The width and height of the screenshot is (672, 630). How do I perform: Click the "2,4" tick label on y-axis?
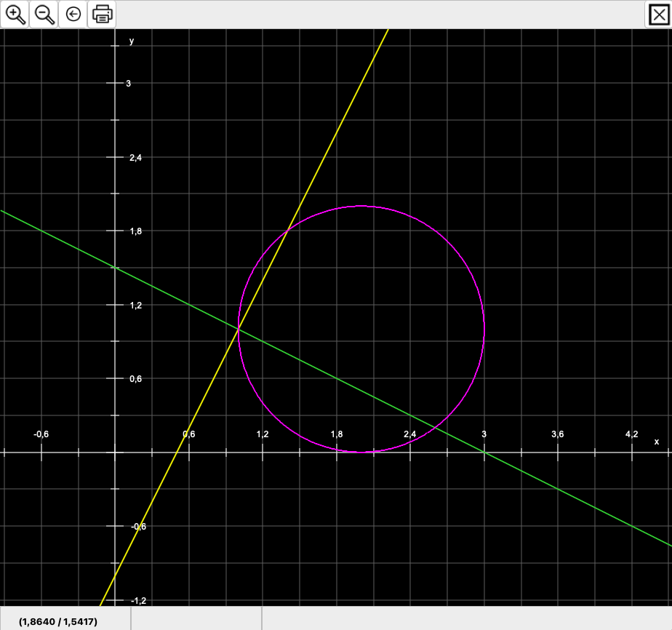coord(135,158)
